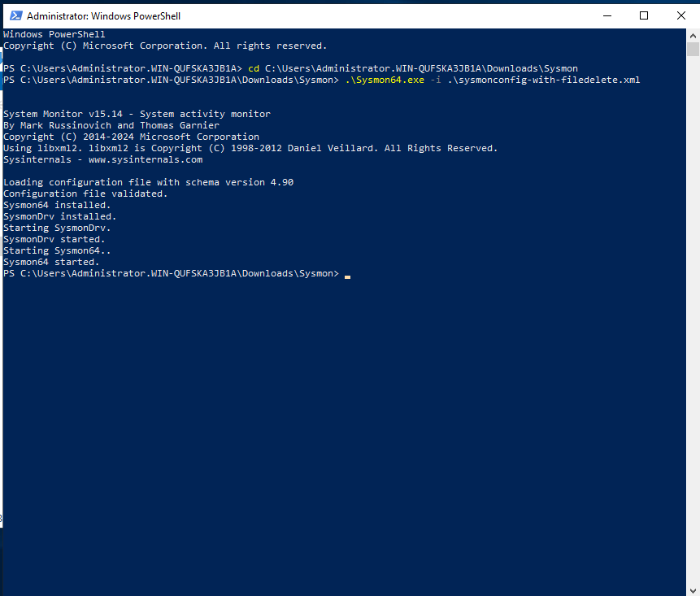
Task: Click 'Loading configuration file with schema version 4.90'
Action: click(x=148, y=182)
